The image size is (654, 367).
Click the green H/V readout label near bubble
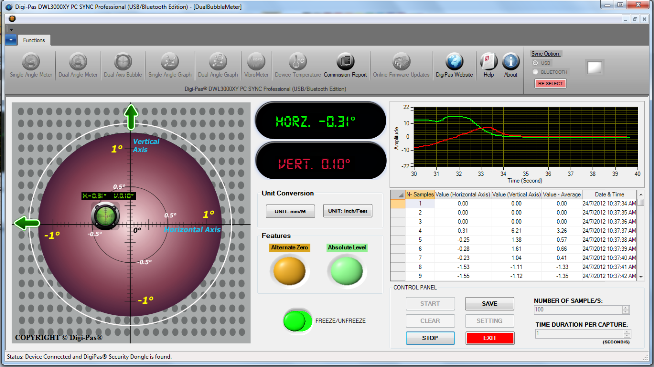108,196
